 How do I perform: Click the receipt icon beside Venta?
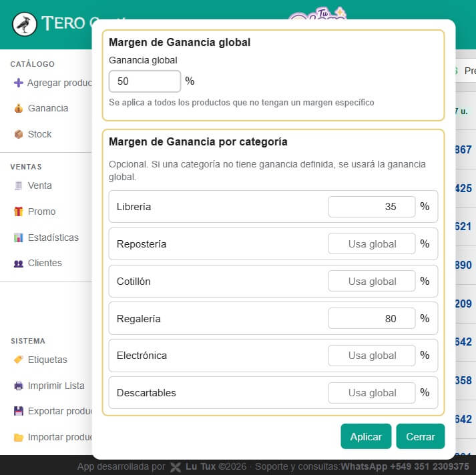[x=19, y=185]
